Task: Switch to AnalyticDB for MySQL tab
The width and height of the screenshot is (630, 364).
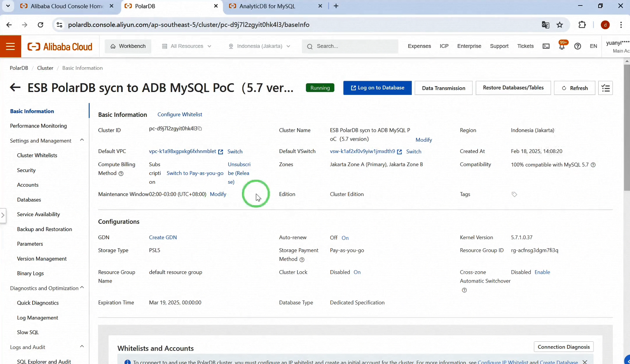Action: (267, 6)
